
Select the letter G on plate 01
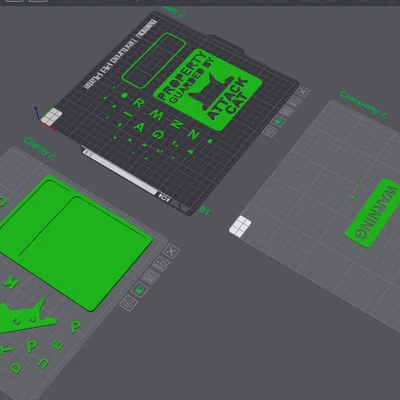coord(158,134)
